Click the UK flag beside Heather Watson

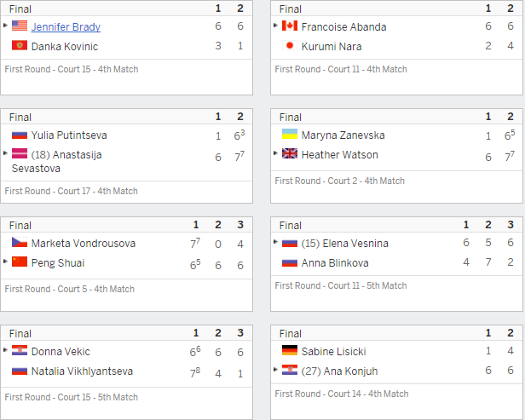[x=290, y=153]
